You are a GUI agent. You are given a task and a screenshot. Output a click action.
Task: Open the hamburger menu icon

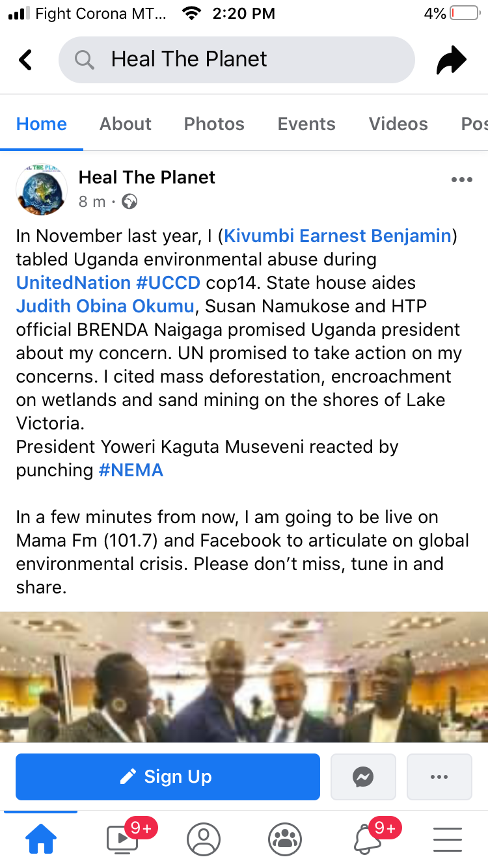click(447, 839)
